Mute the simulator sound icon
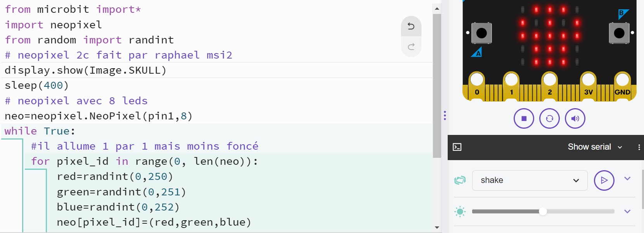The width and height of the screenshot is (644, 233). click(575, 119)
